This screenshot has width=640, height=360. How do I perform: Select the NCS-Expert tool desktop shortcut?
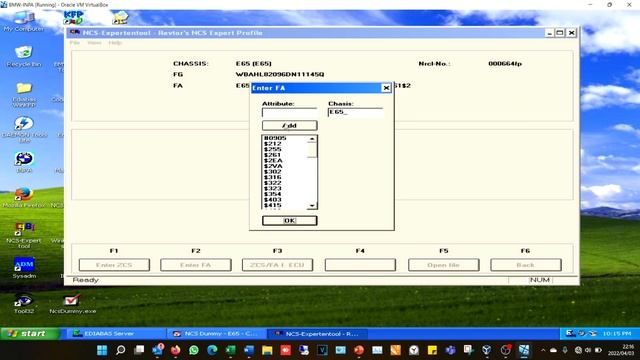pos(24,235)
